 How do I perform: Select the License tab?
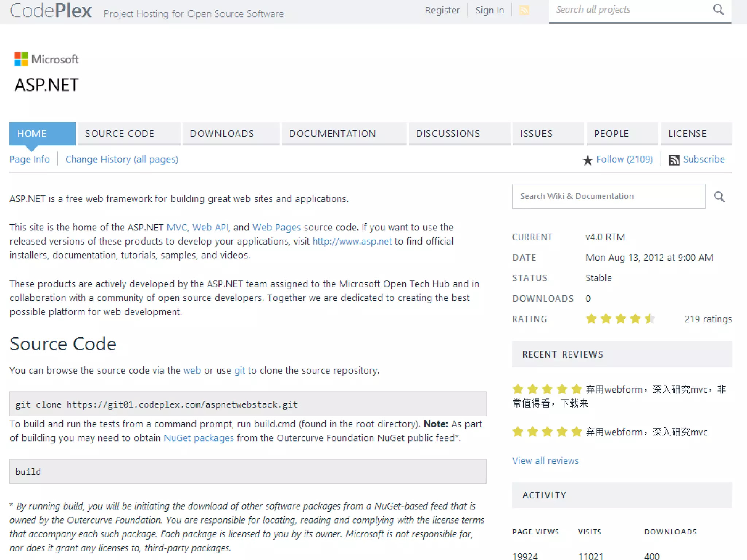tap(687, 133)
